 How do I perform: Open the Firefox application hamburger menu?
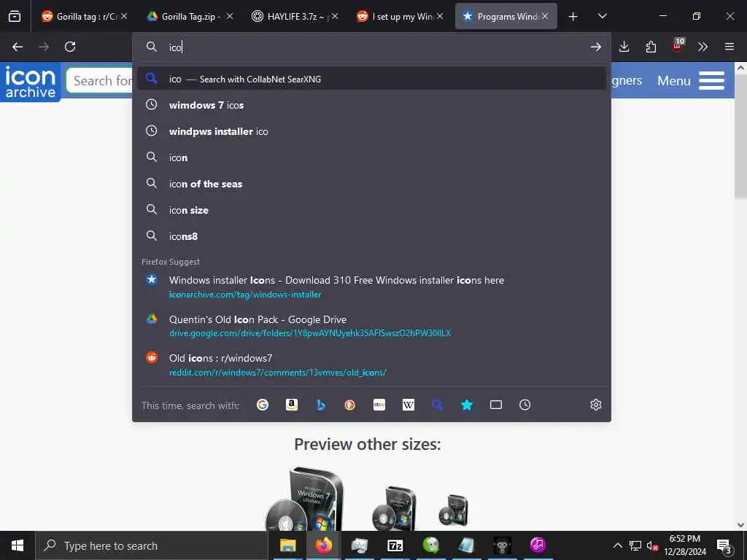click(x=729, y=47)
